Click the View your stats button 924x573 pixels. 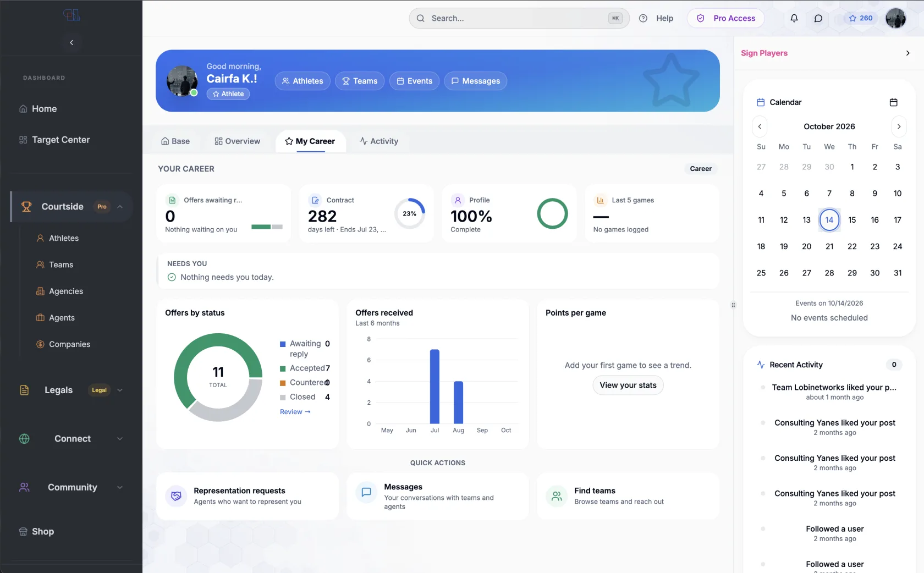coord(628,385)
